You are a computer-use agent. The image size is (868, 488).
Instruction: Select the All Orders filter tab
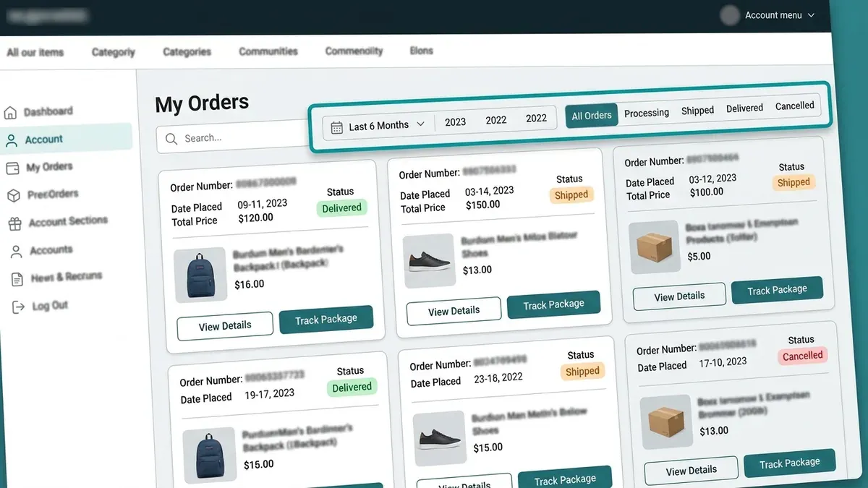coord(592,116)
